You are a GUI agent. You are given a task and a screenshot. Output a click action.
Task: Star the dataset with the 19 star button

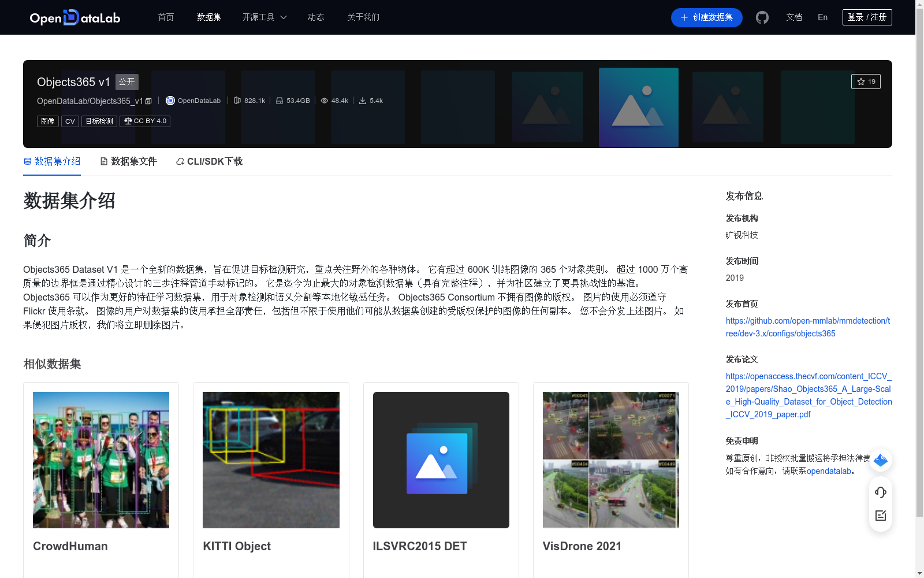(x=866, y=81)
